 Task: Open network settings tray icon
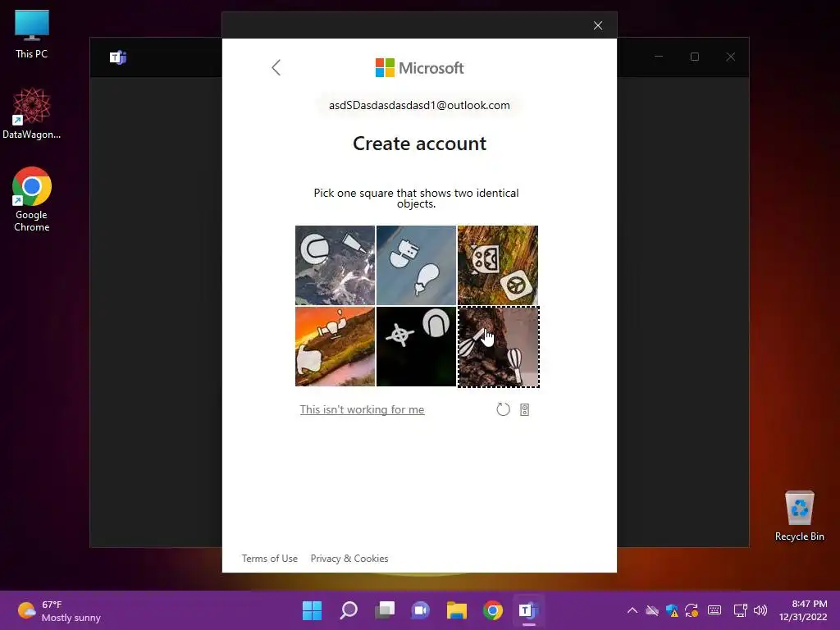click(x=741, y=610)
